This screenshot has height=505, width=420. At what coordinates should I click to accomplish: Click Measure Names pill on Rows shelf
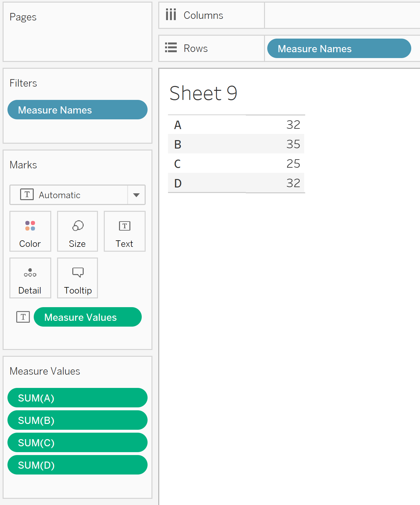(x=339, y=49)
